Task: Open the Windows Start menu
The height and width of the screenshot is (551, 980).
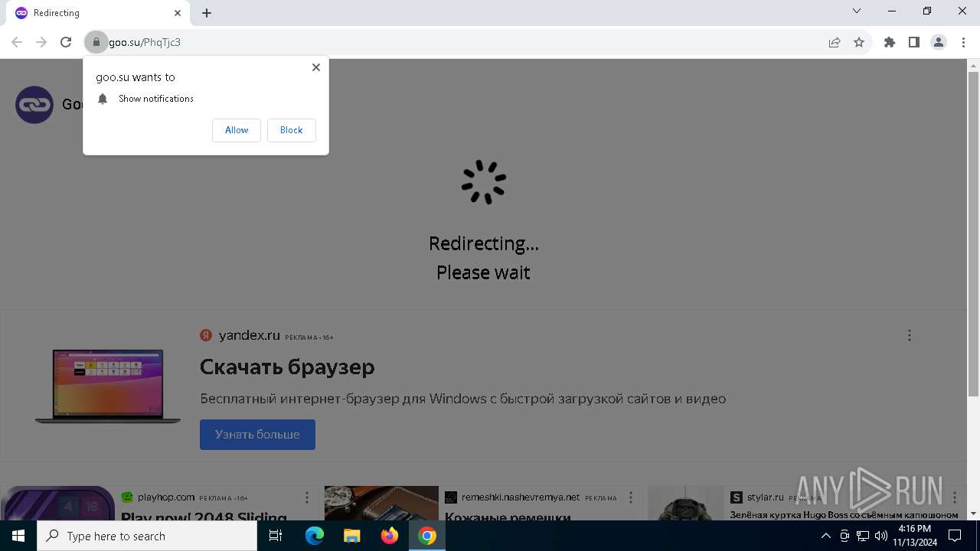Action: click(18, 536)
